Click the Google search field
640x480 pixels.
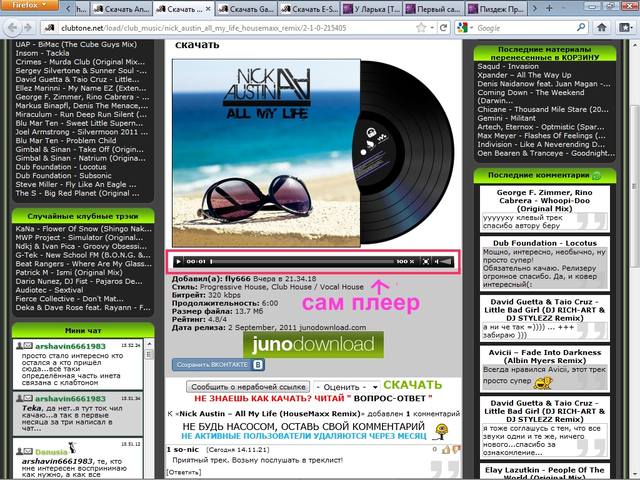(x=524, y=28)
